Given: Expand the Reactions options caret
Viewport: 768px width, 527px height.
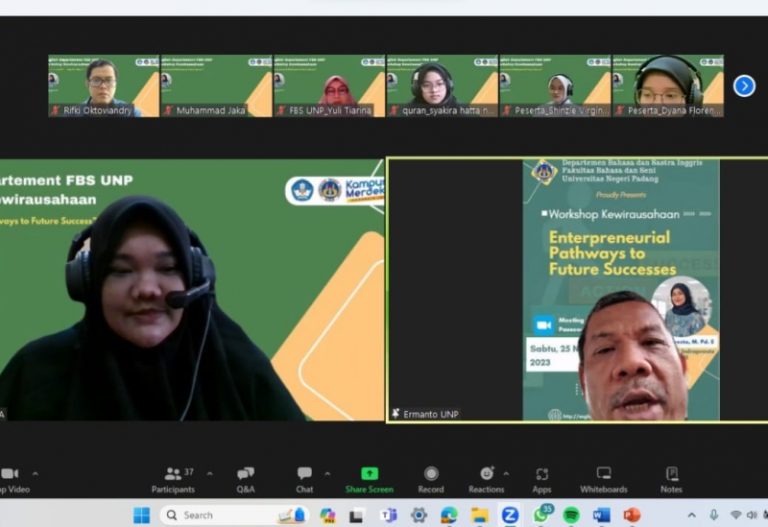Looking at the screenshot, I should [506, 474].
